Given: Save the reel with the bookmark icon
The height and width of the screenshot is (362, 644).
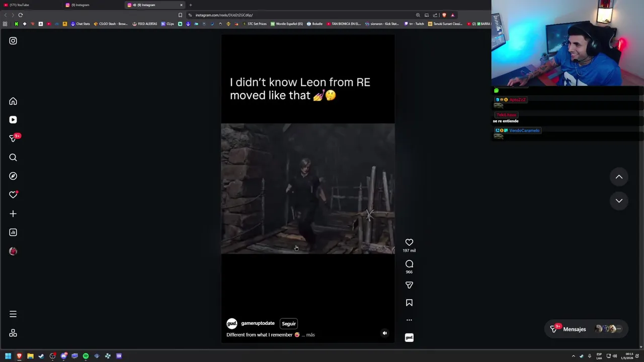Looking at the screenshot, I should [x=409, y=303].
